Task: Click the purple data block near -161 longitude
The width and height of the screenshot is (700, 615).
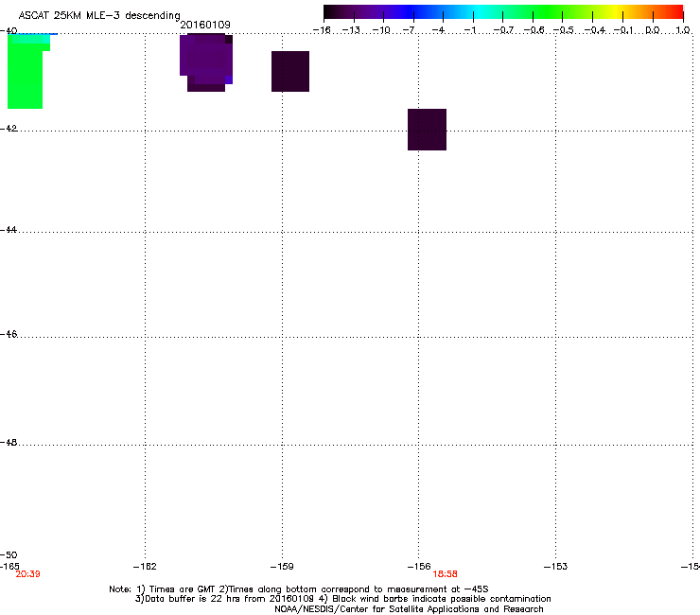Action: point(206,62)
